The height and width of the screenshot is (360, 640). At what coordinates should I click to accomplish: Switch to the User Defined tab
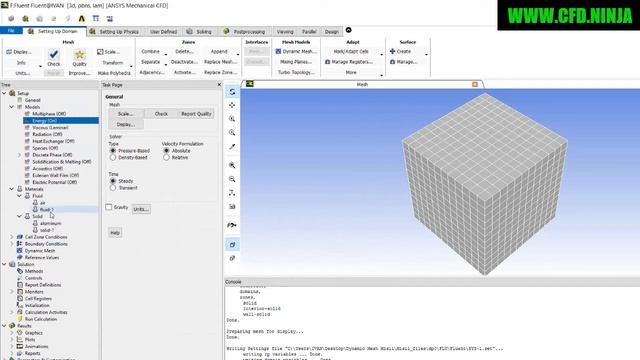coord(163,31)
